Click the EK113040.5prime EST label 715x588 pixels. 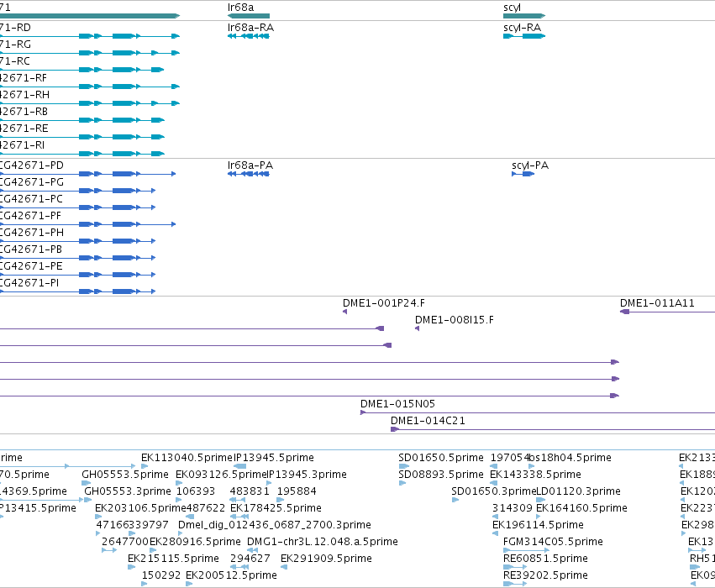point(187,458)
